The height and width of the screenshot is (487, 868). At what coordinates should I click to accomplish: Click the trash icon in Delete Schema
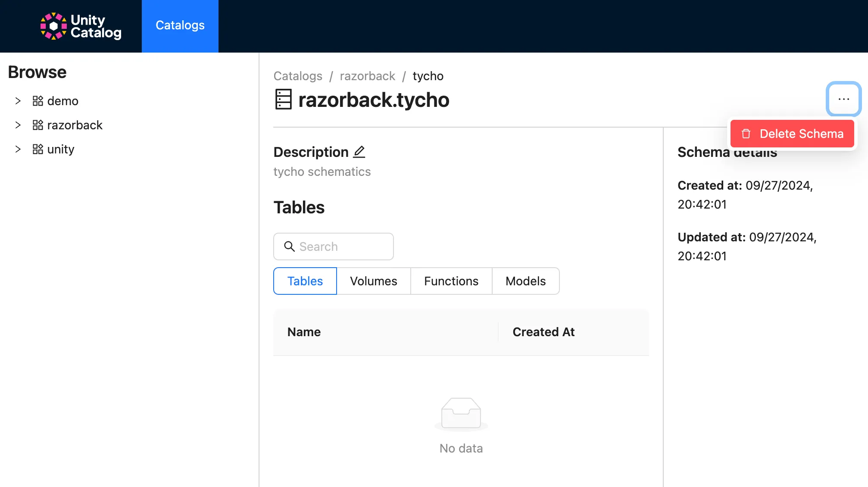point(745,134)
